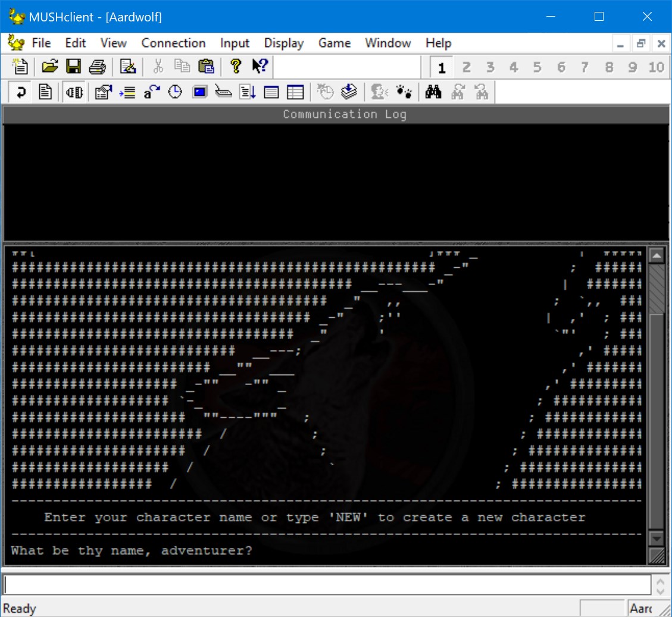Screen dimensions: 672x617
Task: Open the Aardwolf window system menu icon
Action: pyautogui.click(x=15, y=43)
